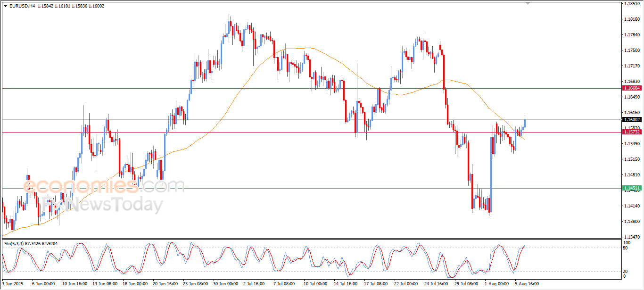This screenshot has width=644, height=290.
Task: Click the gray chart shift triangle marker
Action: [x=528, y=3]
